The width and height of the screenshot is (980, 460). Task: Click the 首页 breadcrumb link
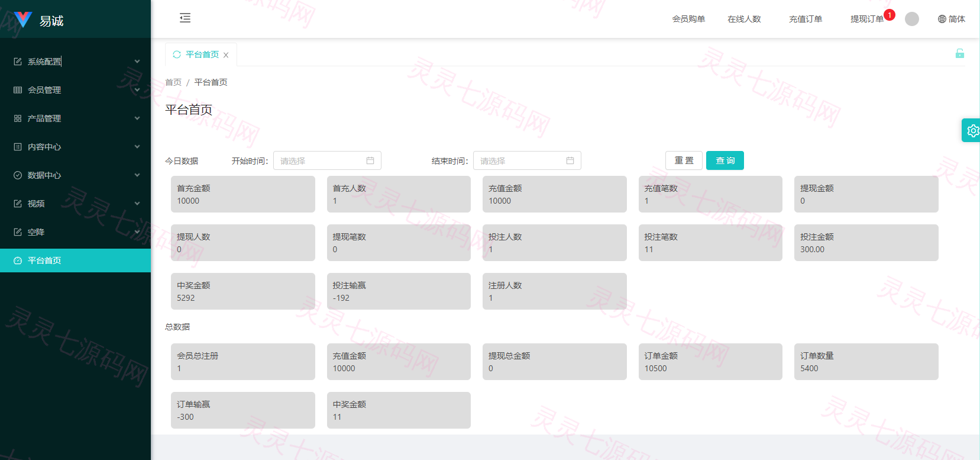point(173,82)
